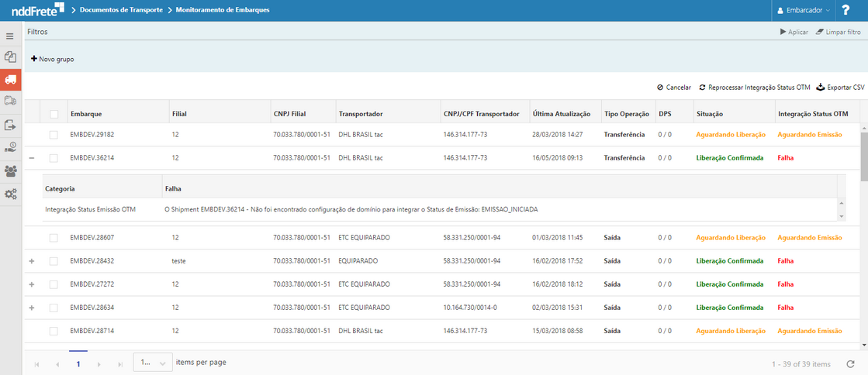Open the people group sidebar icon

(10, 170)
